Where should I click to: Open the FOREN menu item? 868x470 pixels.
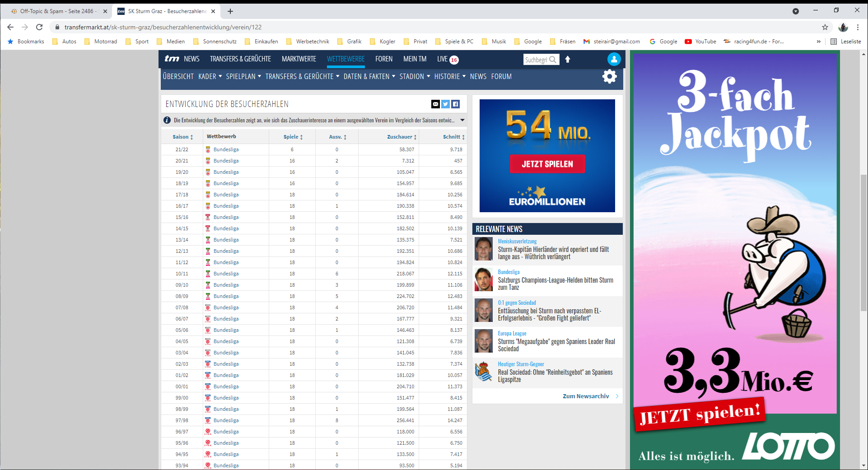[384, 59]
